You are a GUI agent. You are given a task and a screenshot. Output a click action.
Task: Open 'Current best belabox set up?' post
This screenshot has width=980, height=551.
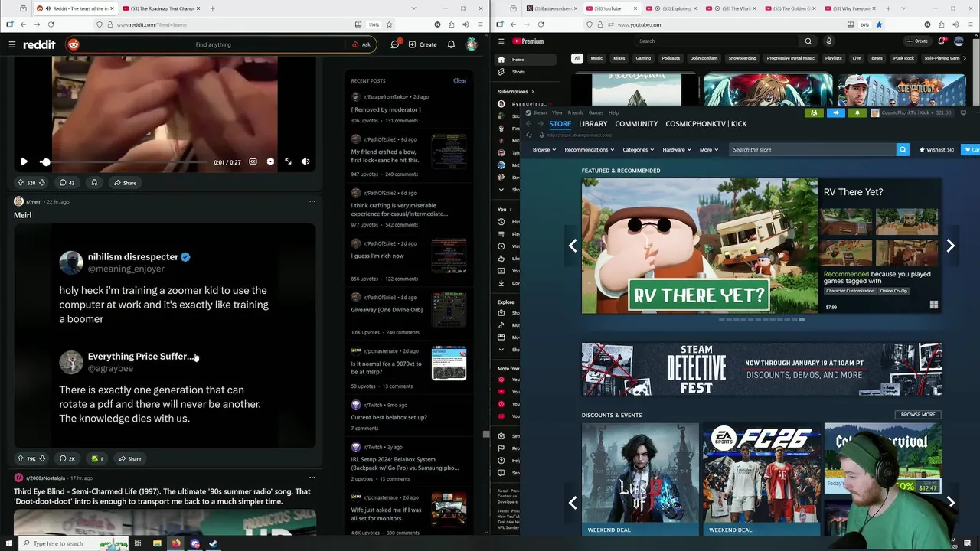(389, 417)
